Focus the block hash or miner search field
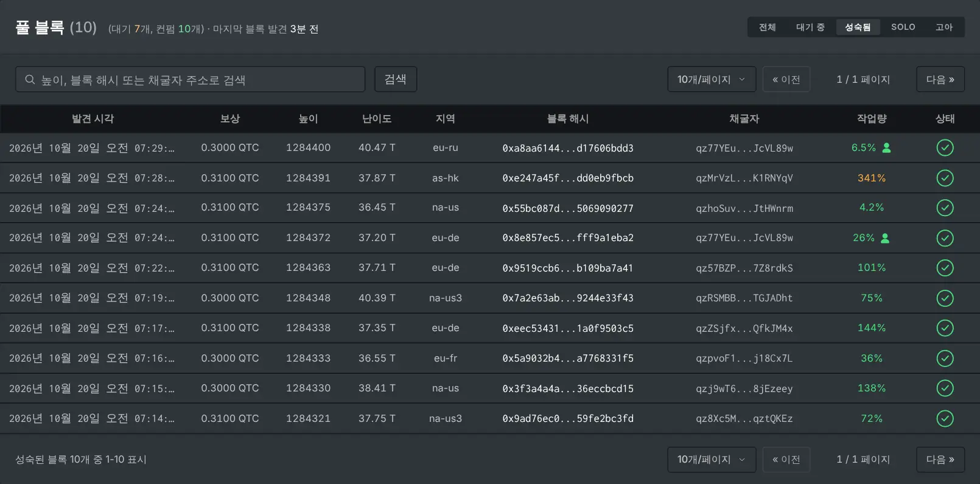Viewport: 980px width, 484px height. tap(191, 79)
